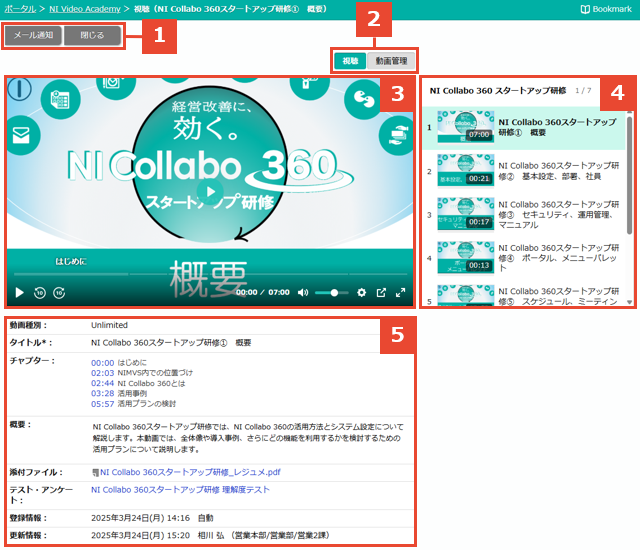Select playlist video 3 thumbnail 00:17
Screen dimensions: 640x550
(x=466, y=214)
